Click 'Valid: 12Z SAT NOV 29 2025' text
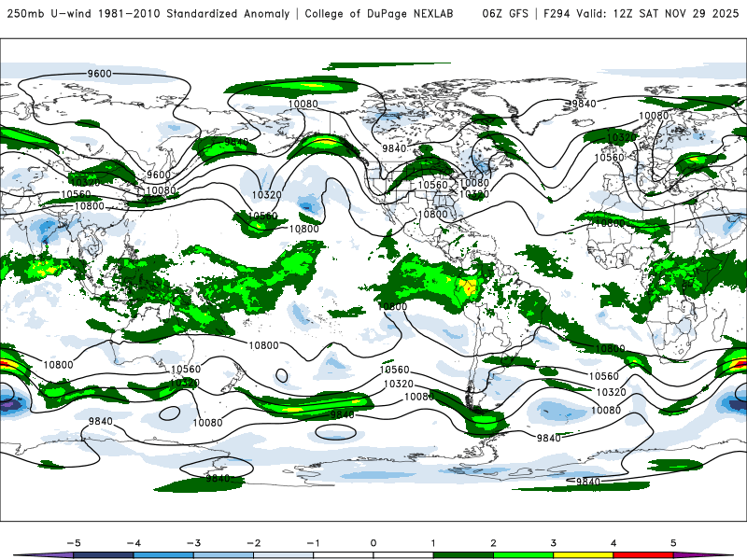 point(657,14)
